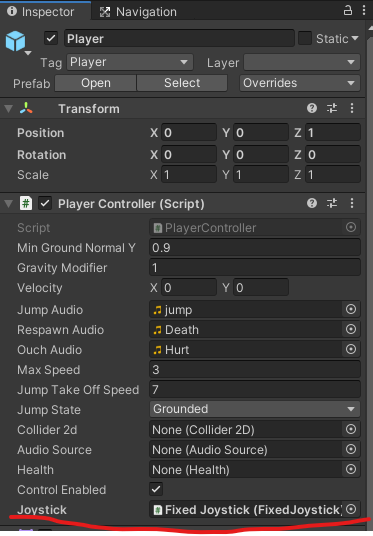373x536 pixels.
Task: Click the Position X field
Action: pyautogui.click(x=189, y=133)
